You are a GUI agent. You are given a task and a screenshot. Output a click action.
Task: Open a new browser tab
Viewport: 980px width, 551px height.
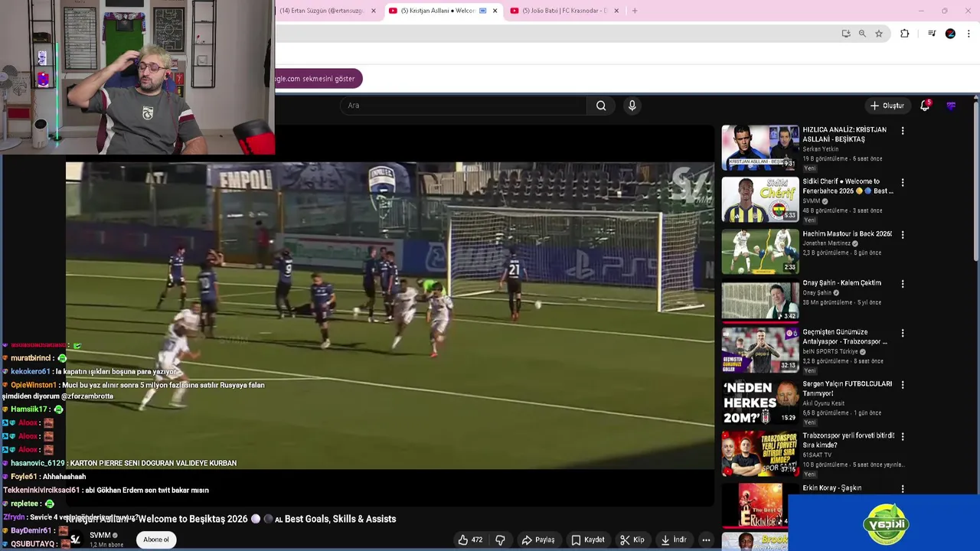pos(634,11)
